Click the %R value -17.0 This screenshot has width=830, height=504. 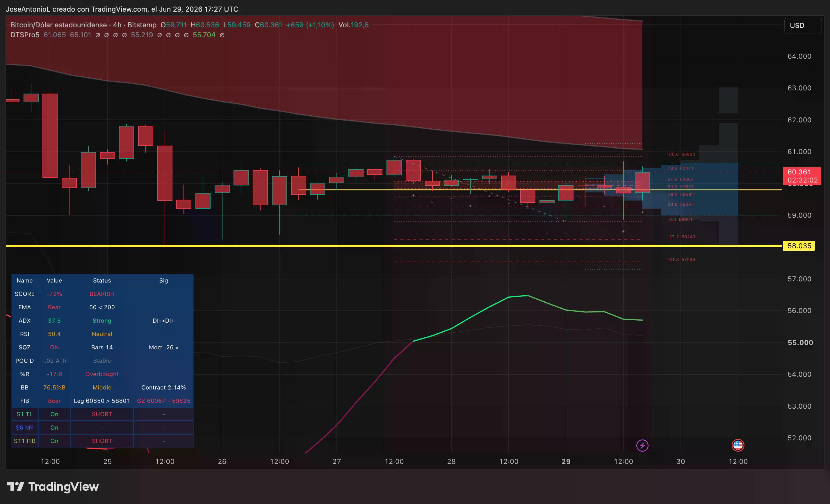(x=54, y=374)
